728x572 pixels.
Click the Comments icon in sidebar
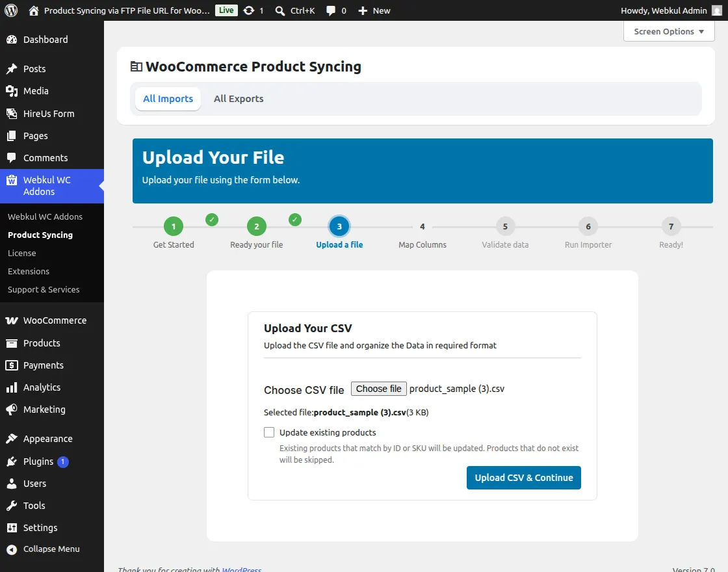12,158
